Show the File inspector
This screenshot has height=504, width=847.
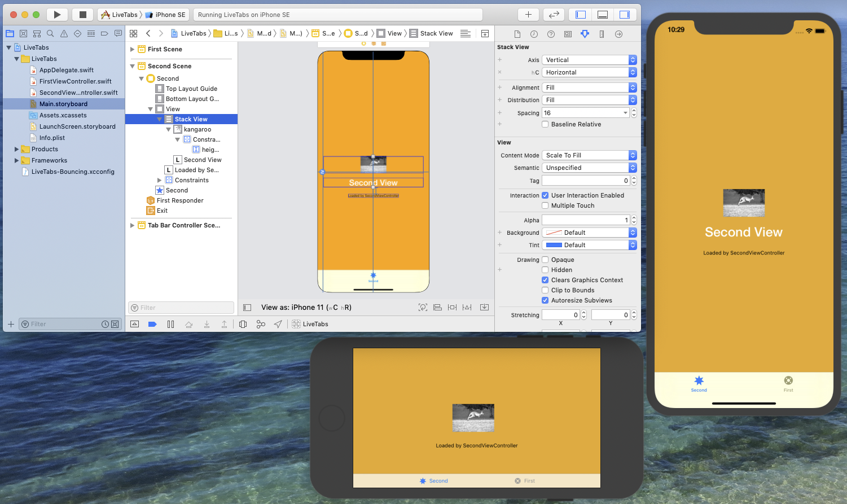click(x=517, y=34)
